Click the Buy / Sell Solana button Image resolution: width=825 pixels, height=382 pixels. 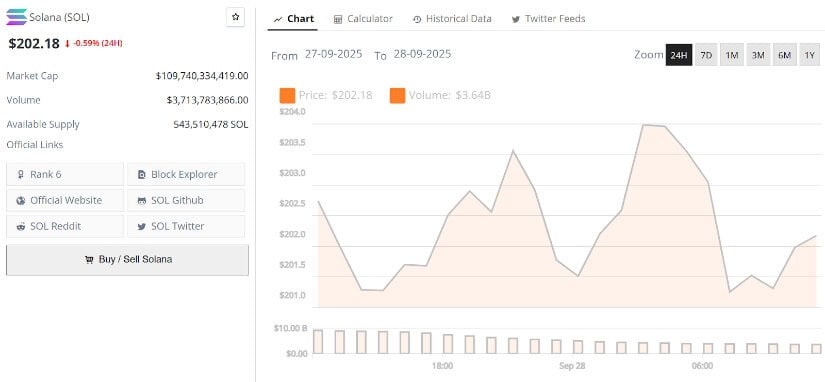pos(127,259)
